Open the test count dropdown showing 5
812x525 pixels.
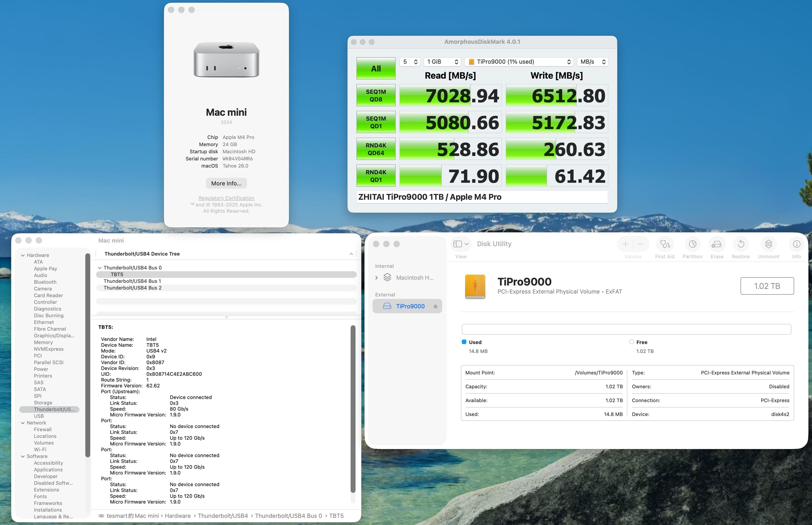tap(410, 62)
